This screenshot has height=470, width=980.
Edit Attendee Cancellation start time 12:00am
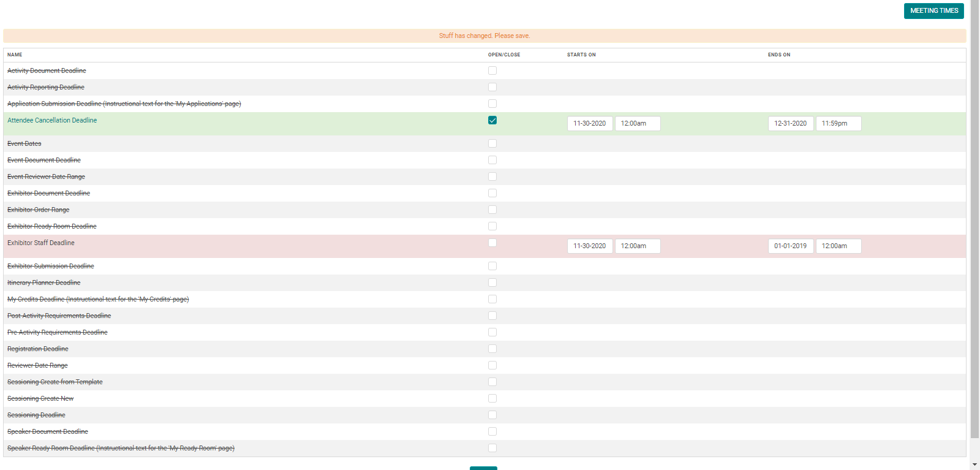coord(638,124)
